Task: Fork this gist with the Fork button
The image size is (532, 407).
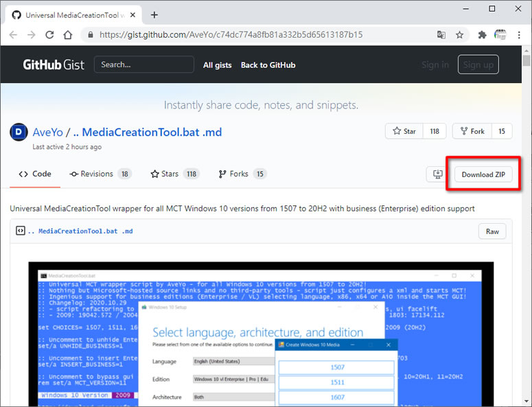Action: (472, 131)
